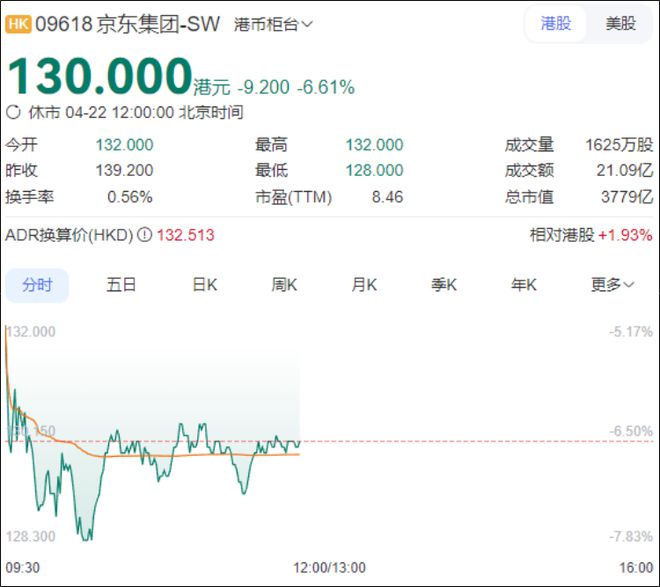Click the info icon next to ADR换算价(HKD)
This screenshot has height=587, width=660.
[145, 234]
